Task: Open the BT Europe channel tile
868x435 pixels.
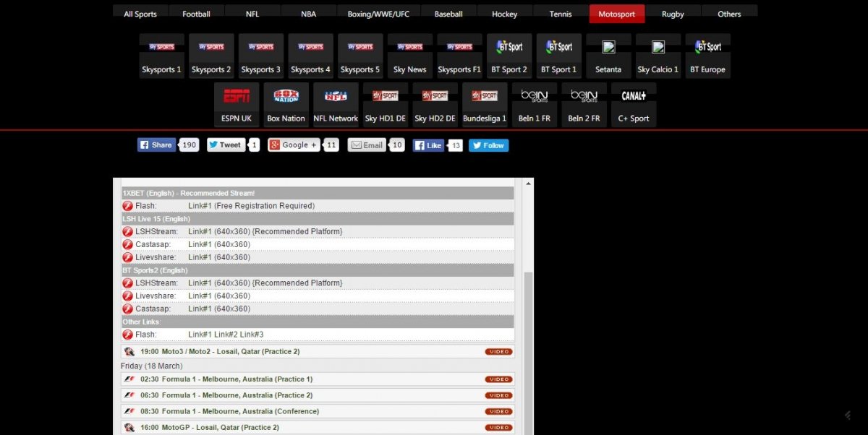Action: (708, 56)
